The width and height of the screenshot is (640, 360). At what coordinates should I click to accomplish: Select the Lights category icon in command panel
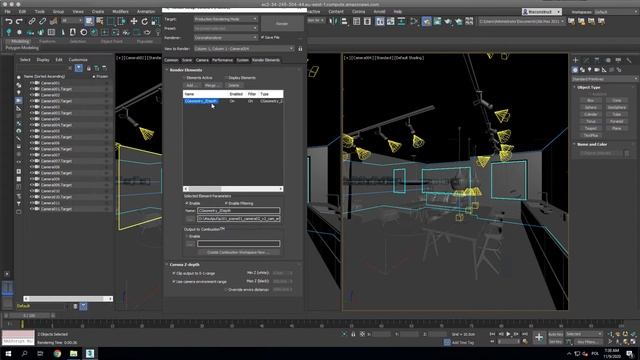[x=589, y=70]
